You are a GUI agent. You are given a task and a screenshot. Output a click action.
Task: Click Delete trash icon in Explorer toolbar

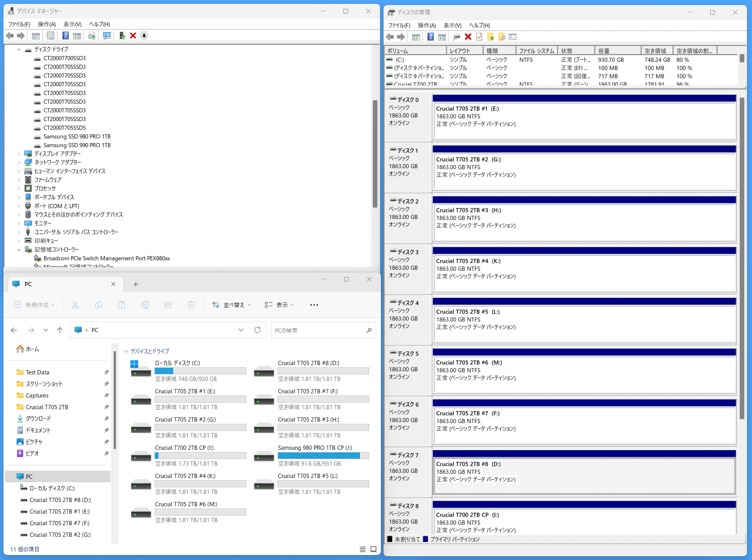(x=191, y=305)
